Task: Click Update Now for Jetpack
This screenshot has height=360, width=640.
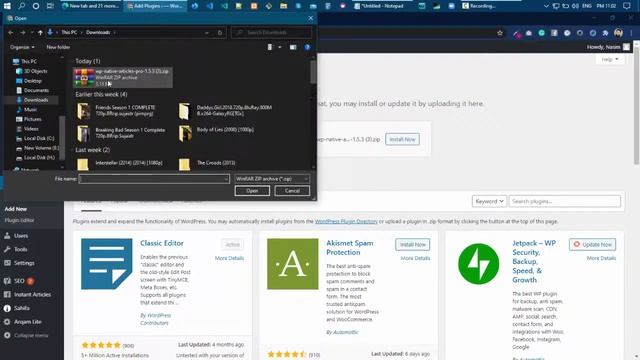Action: pos(592,244)
